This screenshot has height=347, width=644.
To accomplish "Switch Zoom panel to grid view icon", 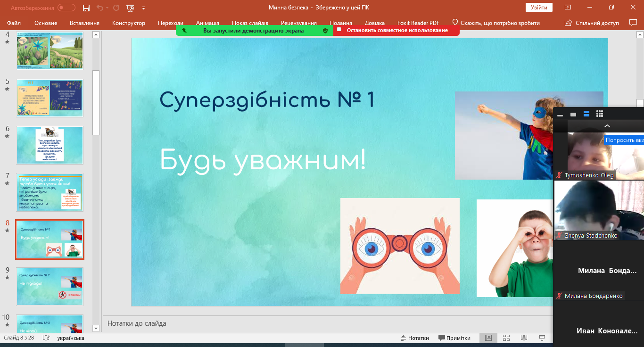I will pyautogui.click(x=600, y=114).
